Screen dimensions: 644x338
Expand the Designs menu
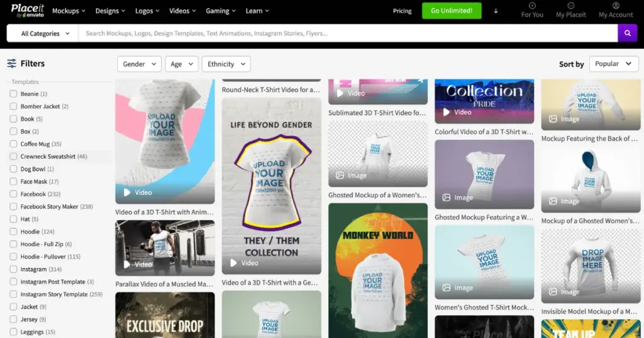coord(110,11)
